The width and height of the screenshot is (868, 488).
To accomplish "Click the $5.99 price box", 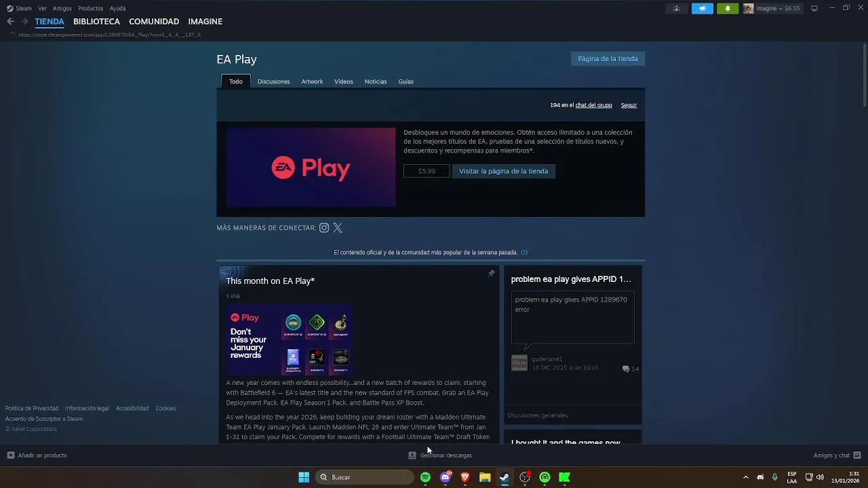I will [x=427, y=171].
